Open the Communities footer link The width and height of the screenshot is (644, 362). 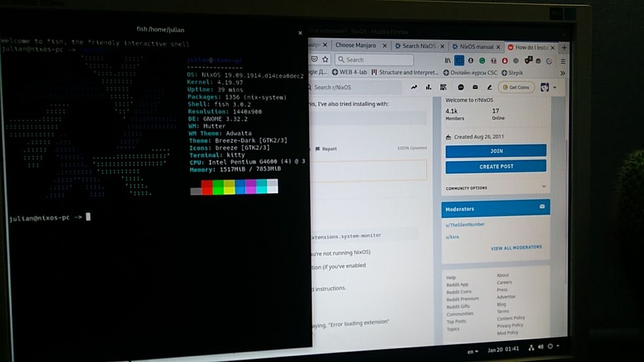460,314
